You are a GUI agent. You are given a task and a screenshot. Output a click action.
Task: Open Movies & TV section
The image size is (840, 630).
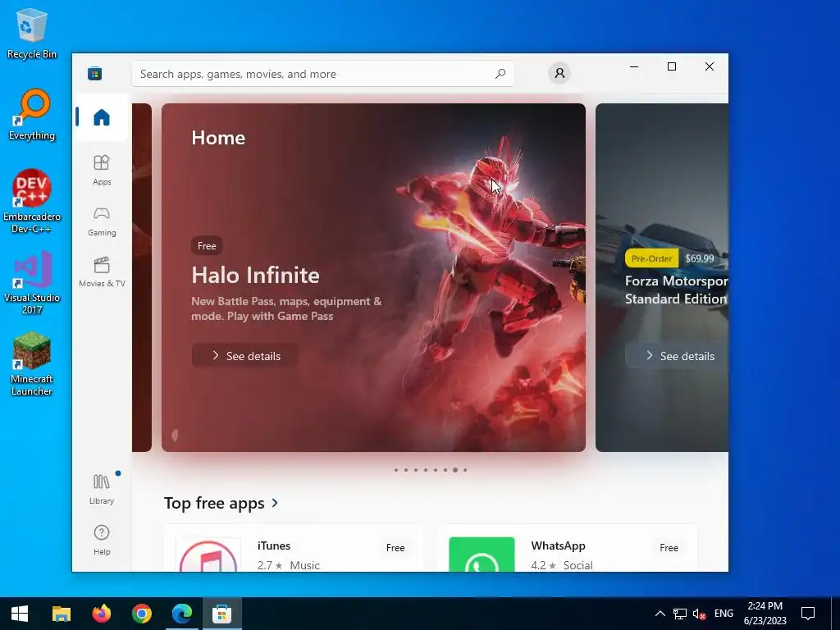pyautogui.click(x=102, y=272)
